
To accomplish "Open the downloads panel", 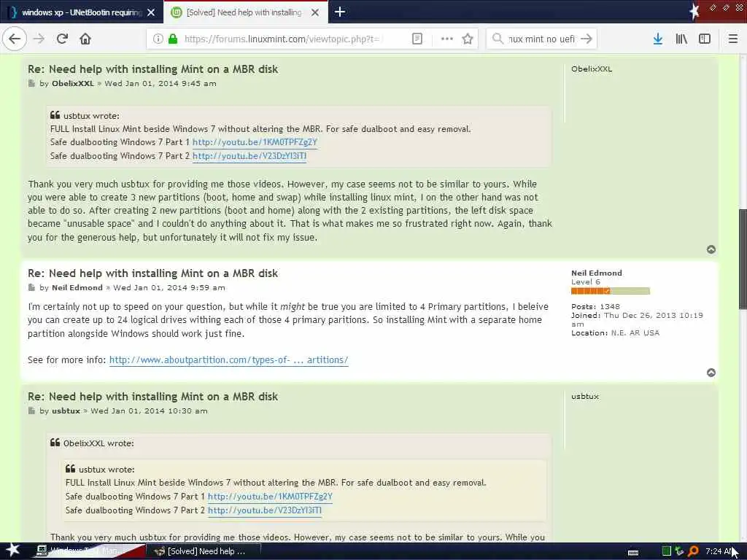I will [x=658, y=39].
